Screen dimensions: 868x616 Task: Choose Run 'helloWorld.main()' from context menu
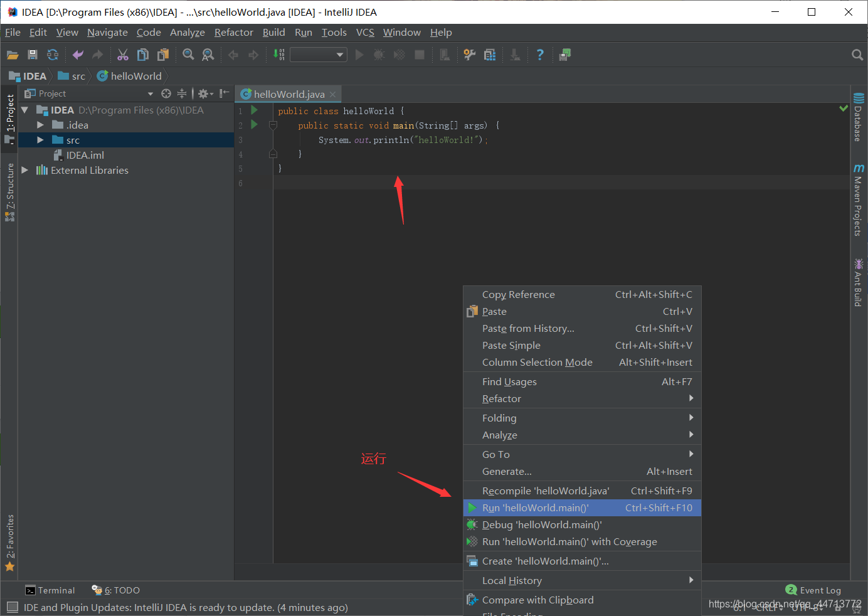582,507
